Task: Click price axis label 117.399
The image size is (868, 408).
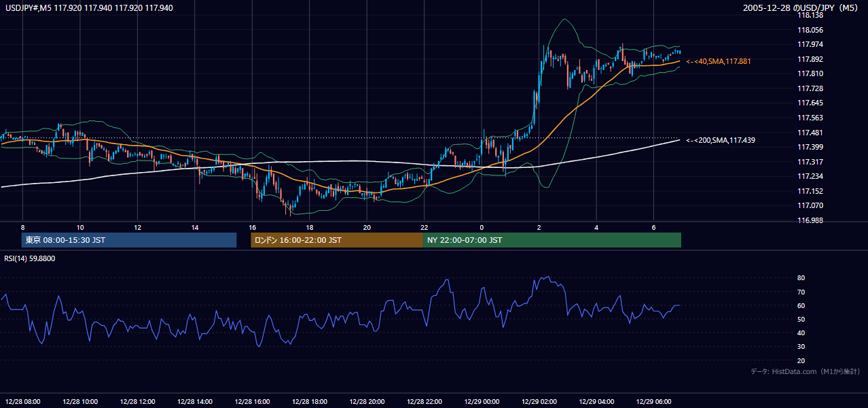Action: tap(810, 147)
